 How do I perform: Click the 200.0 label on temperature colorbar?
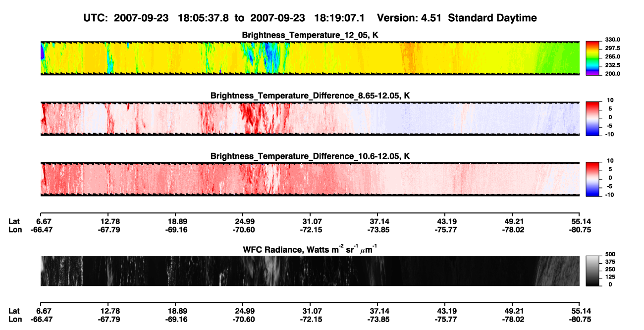point(613,74)
